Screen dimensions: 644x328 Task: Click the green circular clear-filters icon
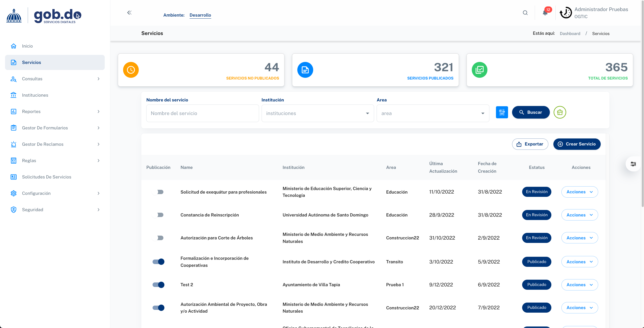click(560, 112)
